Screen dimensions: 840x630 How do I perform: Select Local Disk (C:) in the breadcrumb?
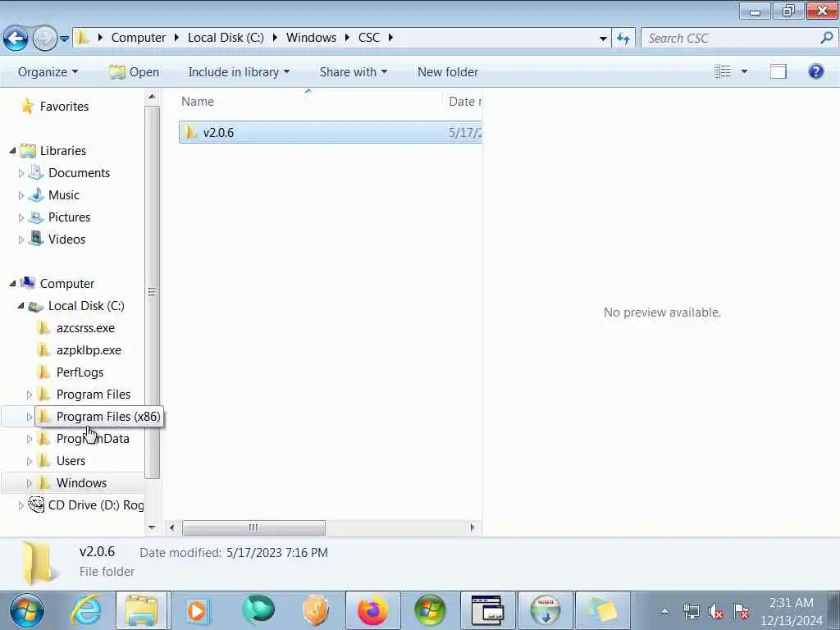pyautogui.click(x=226, y=38)
